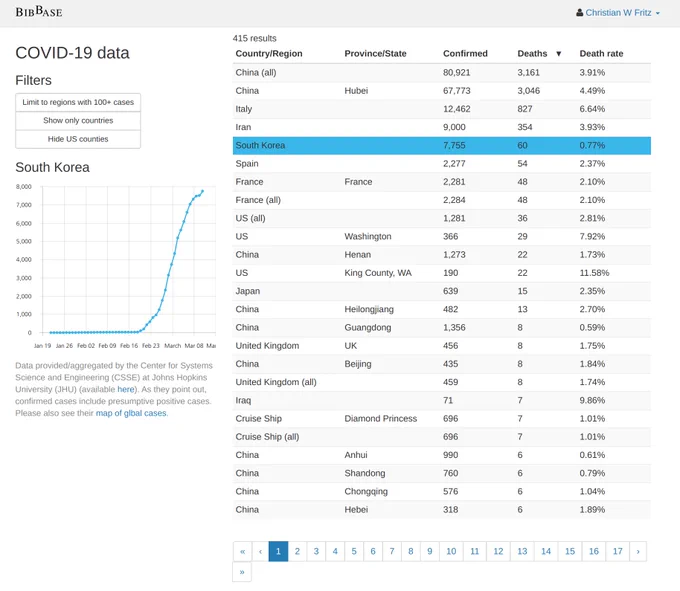Select the Hebei row
The height and width of the screenshot is (591, 680).
coord(441,509)
